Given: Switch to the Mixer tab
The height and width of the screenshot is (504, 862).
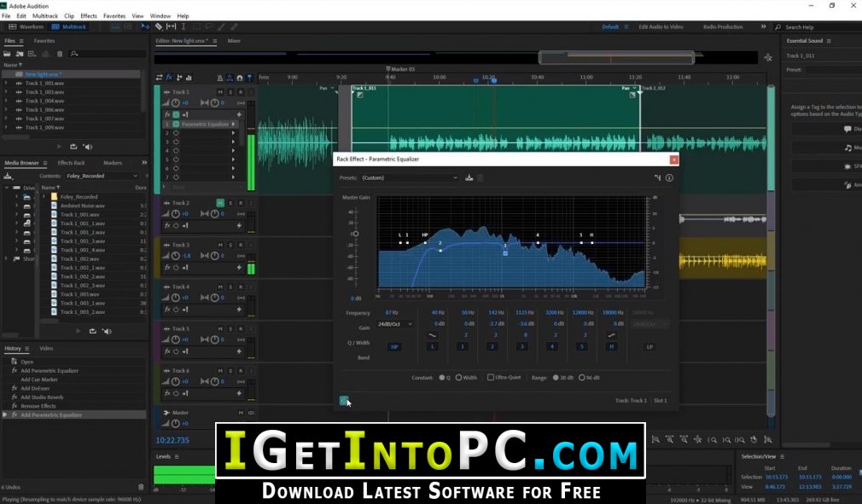Looking at the screenshot, I should click(x=234, y=41).
